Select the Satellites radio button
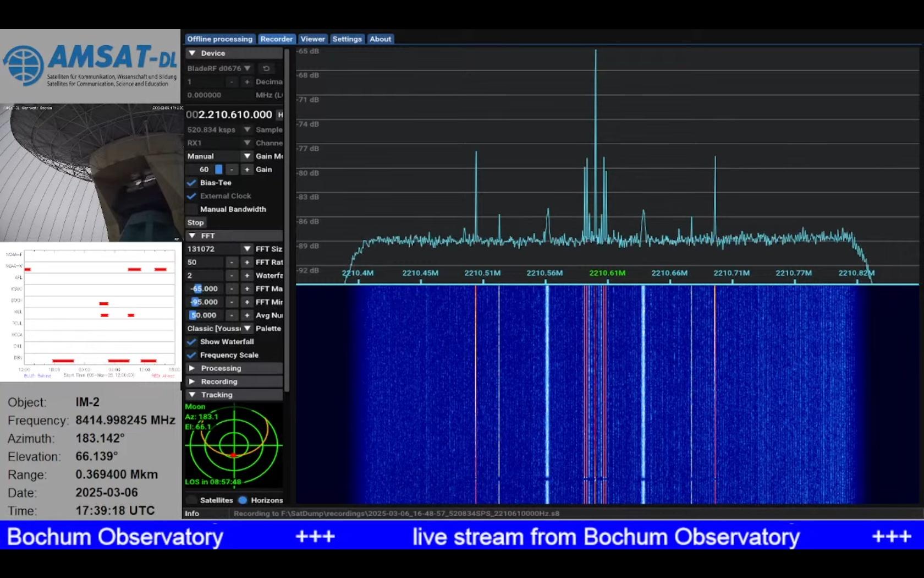The height and width of the screenshot is (578, 924). [x=191, y=500]
